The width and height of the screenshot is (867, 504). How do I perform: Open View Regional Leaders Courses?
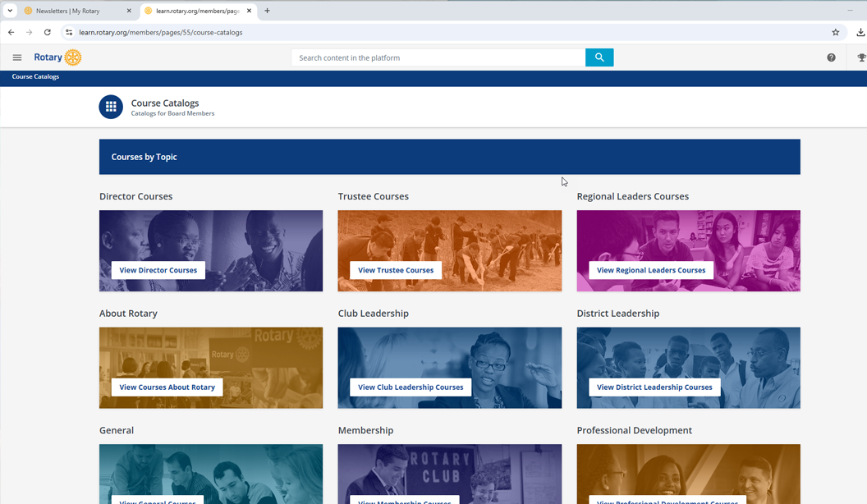click(x=651, y=270)
